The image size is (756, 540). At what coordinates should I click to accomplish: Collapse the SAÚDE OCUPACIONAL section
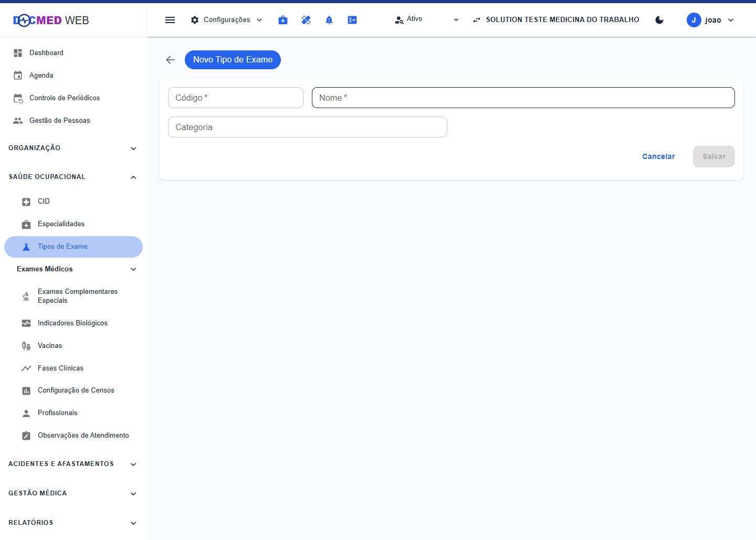tap(73, 177)
